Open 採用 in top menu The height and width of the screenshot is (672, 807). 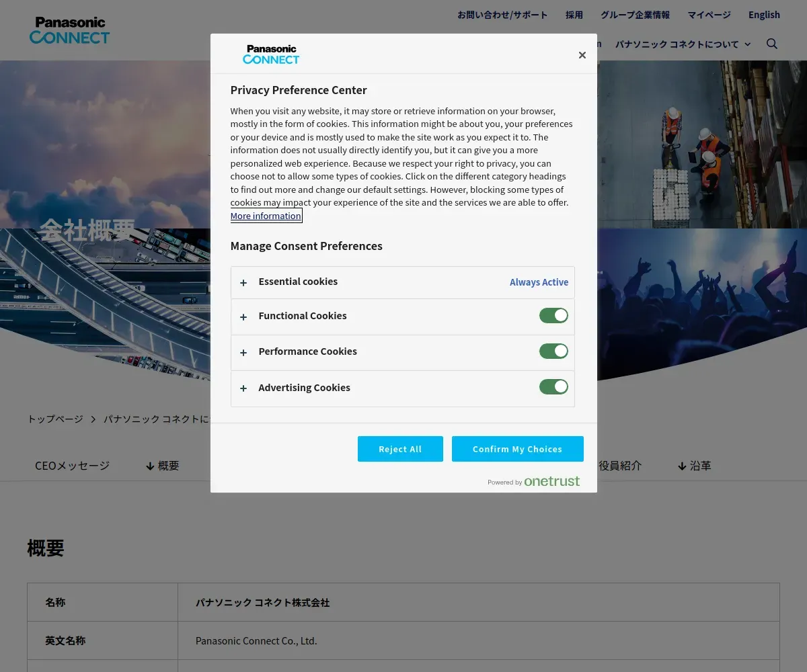coord(574,15)
